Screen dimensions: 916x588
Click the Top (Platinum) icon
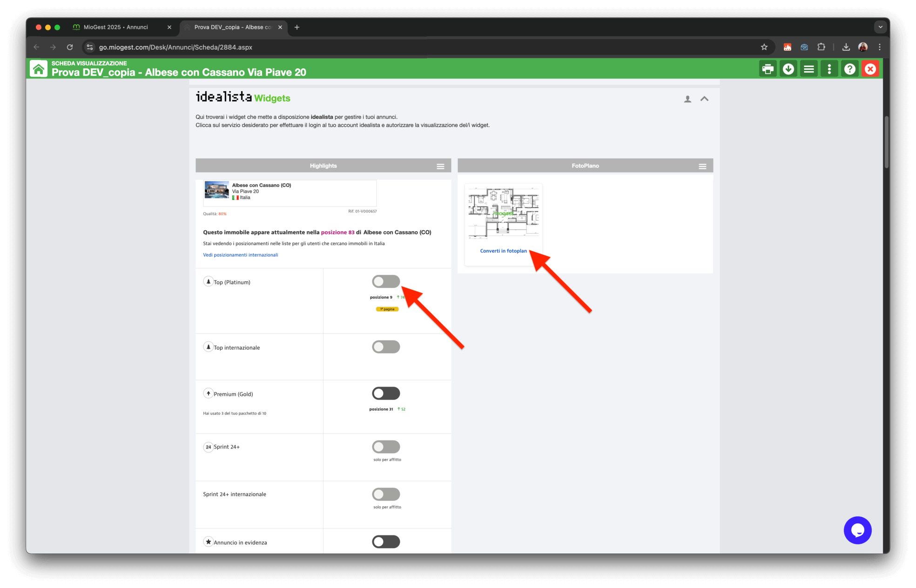208,281
